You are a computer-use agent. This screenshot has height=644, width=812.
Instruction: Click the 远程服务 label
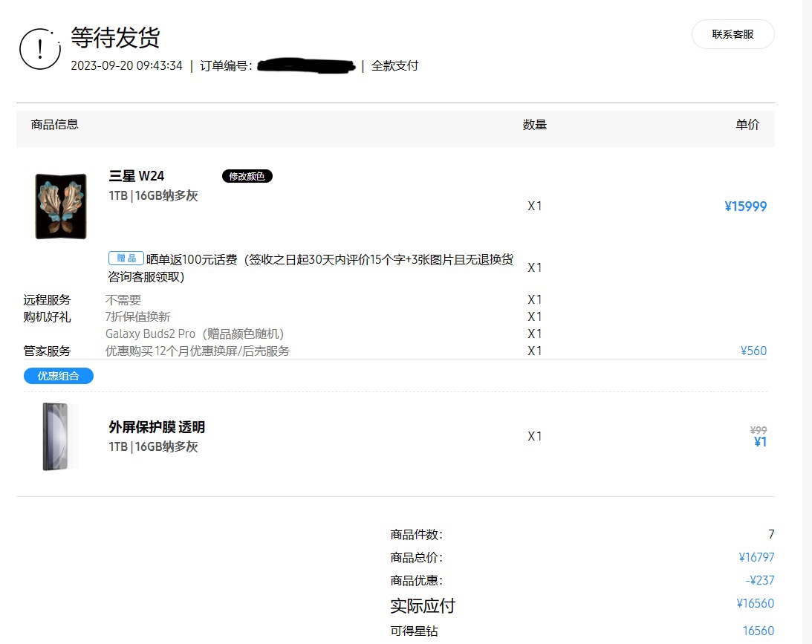(x=47, y=300)
